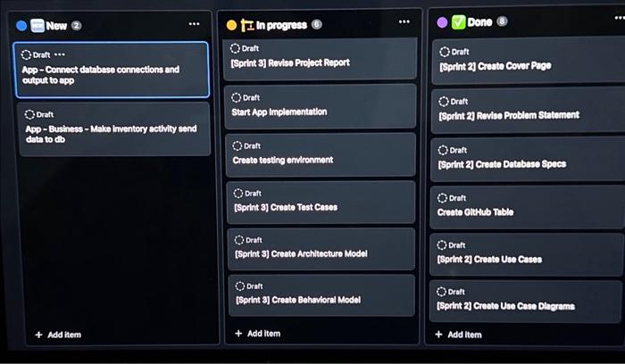Click draft icon on Create GitHub Table card
Viewport: 625px width, 364px height.
[442, 198]
